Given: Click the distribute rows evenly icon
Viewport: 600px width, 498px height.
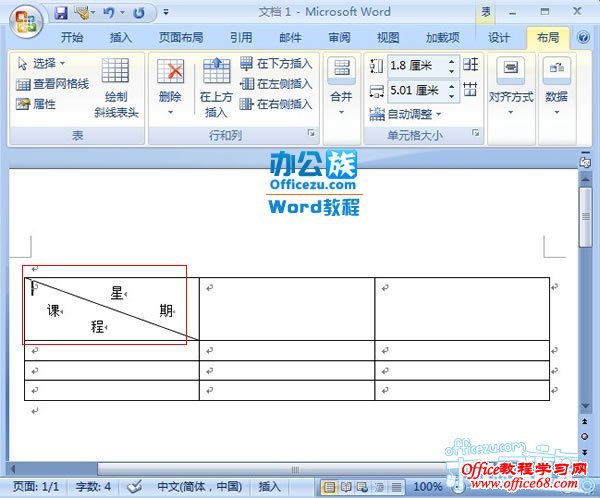Looking at the screenshot, I should point(470,64).
